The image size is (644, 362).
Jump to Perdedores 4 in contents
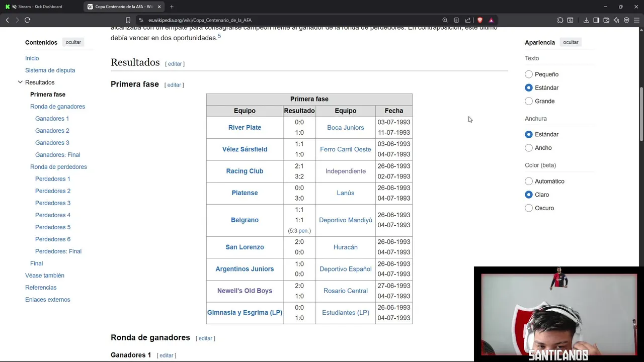53,215
